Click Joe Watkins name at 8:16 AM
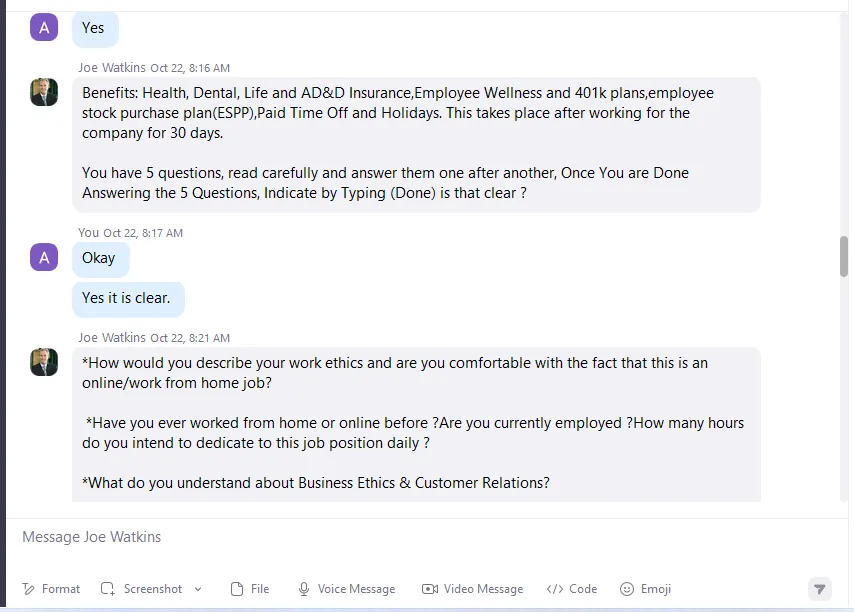This screenshot has width=854, height=612. (112, 68)
